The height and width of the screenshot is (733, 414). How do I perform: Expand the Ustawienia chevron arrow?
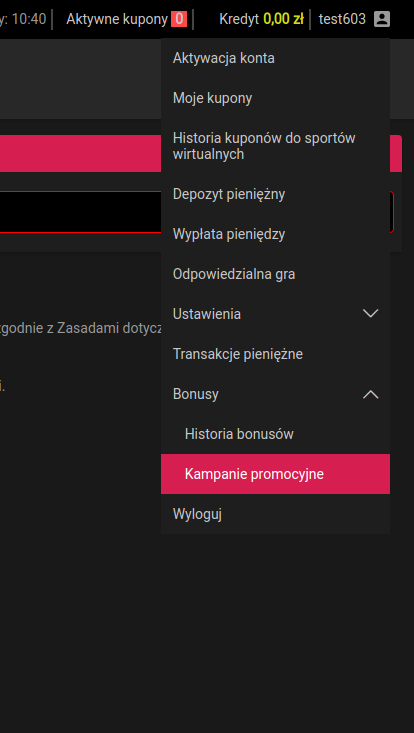pyautogui.click(x=371, y=314)
